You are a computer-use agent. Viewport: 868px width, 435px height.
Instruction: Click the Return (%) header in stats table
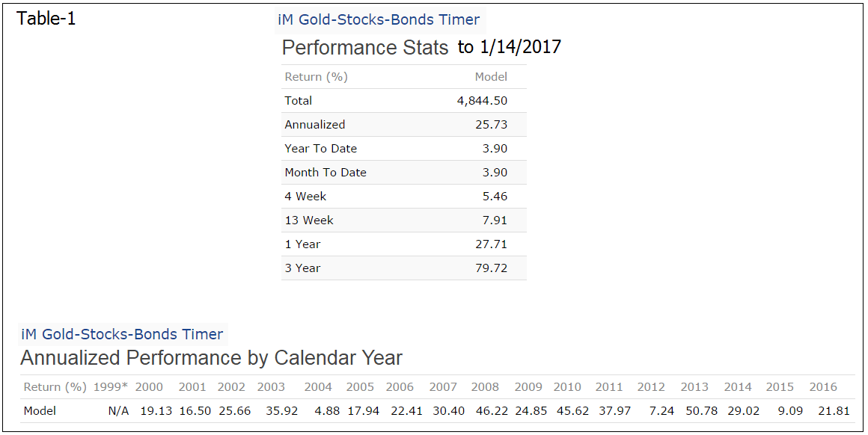click(x=316, y=77)
